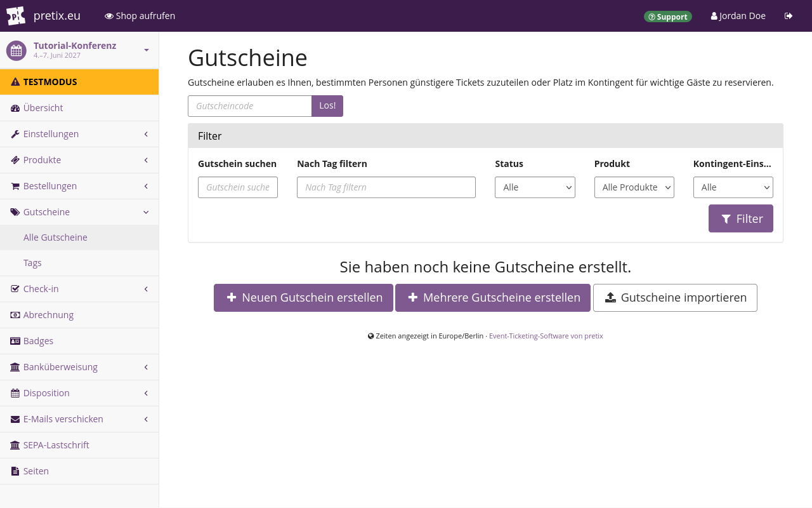The image size is (812, 508).
Task: Click the Seiten document icon
Action: click(x=15, y=471)
